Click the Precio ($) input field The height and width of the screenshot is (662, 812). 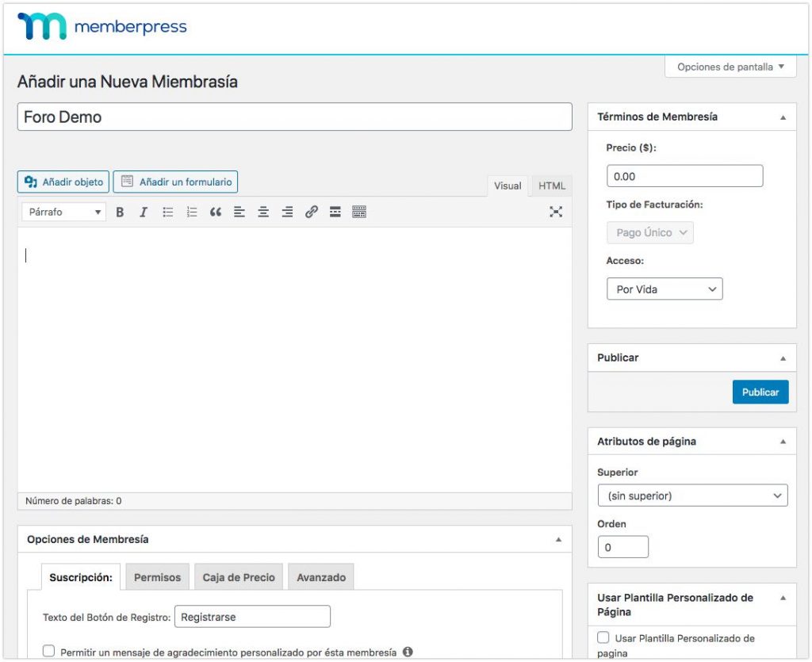(684, 176)
